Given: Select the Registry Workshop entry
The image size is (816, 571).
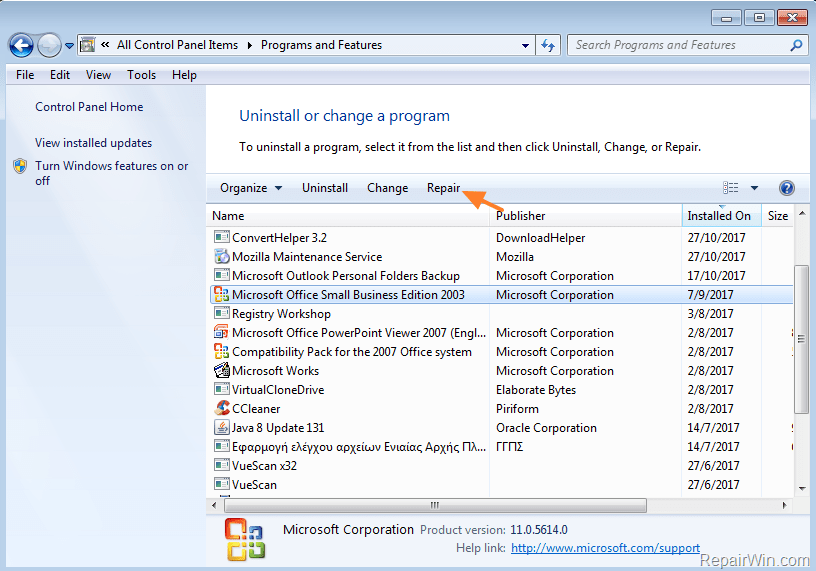Looking at the screenshot, I should [x=502, y=314].
